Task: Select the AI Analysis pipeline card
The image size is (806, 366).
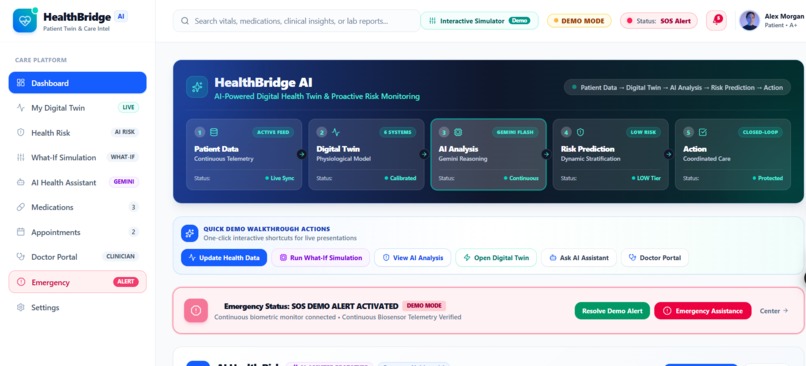Action: 488,154
